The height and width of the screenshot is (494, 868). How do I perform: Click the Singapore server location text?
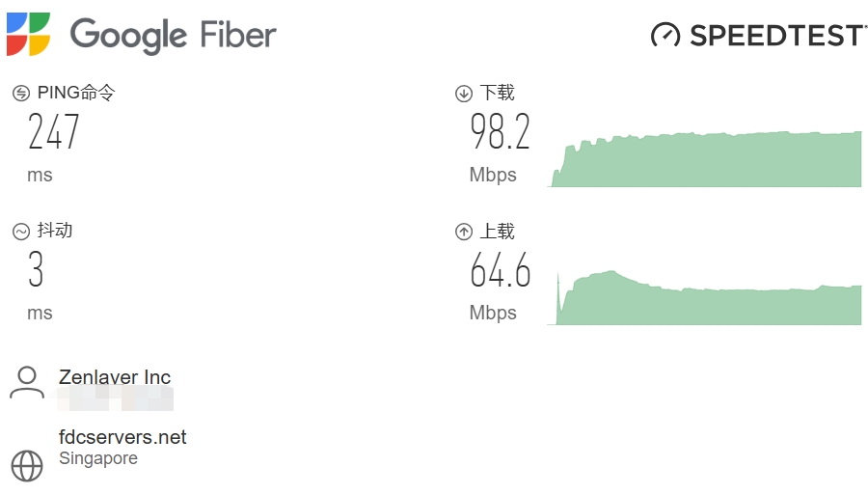[x=98, y=458]
